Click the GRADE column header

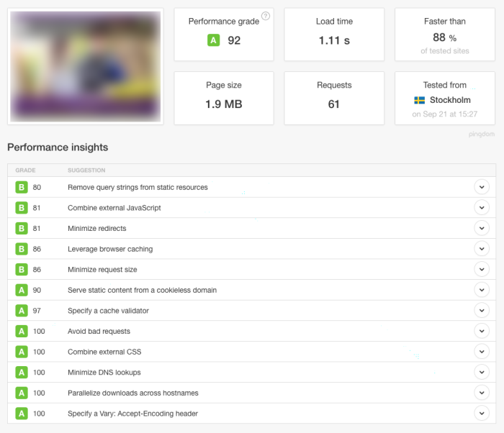pos(25,170)
